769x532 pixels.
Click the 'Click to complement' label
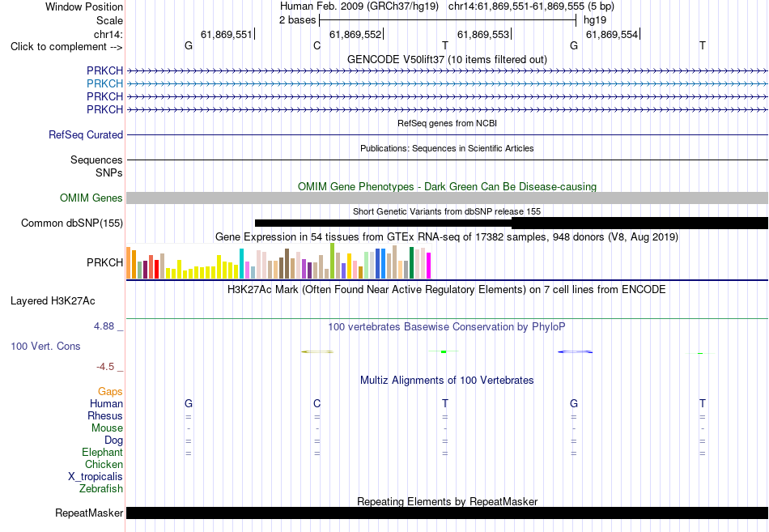(x=66, y=47)
